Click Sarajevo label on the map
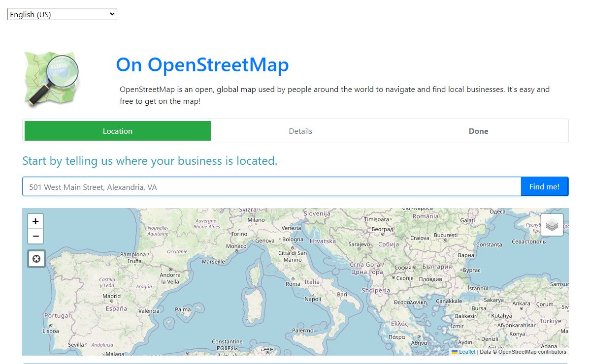 (359, 244)
